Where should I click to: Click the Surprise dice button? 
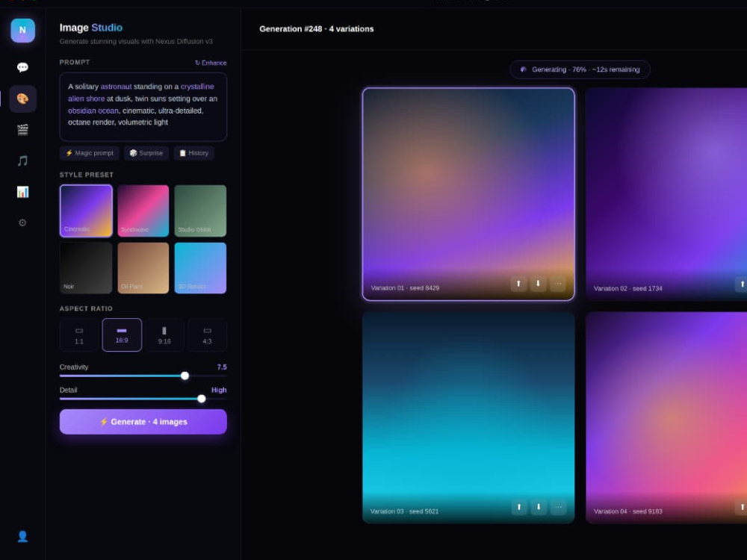coord(146,153)
